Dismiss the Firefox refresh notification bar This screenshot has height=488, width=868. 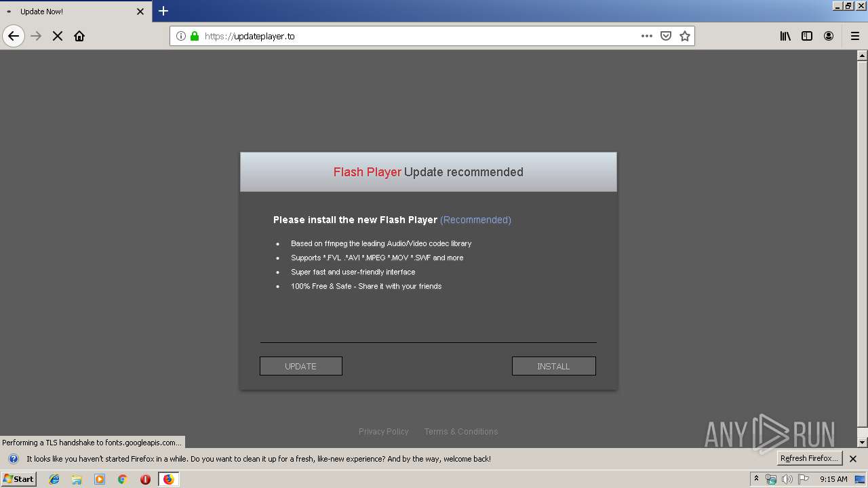(x=853, y=459)
